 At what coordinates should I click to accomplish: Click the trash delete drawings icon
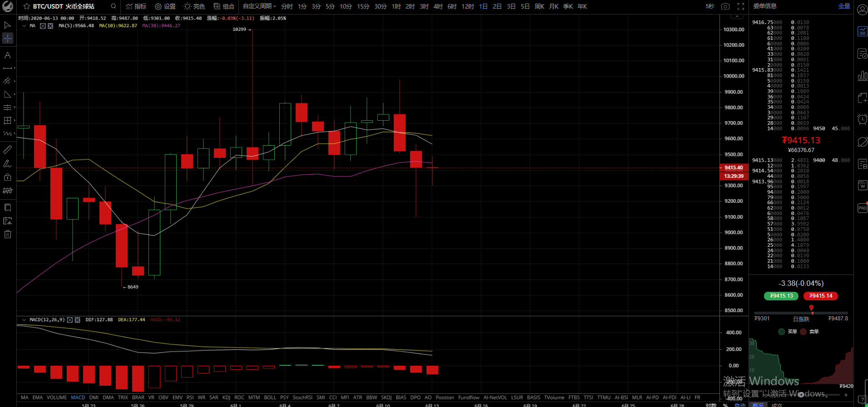pos(7,234)
